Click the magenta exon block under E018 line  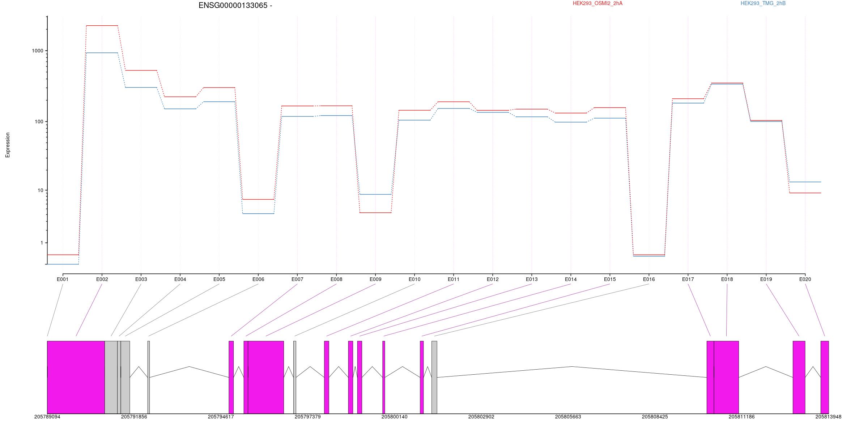[726, 377]
